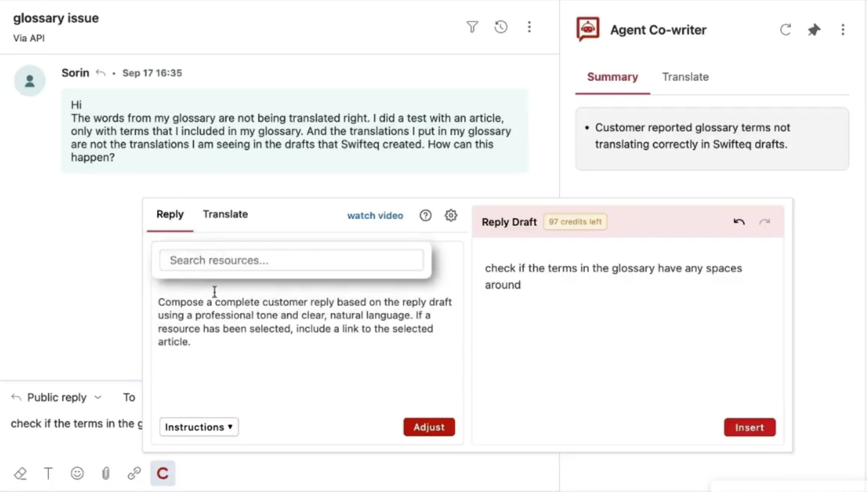868x492 pixels.
Task: Select Translate tab beside Reply
Action: tap(225, 214)
